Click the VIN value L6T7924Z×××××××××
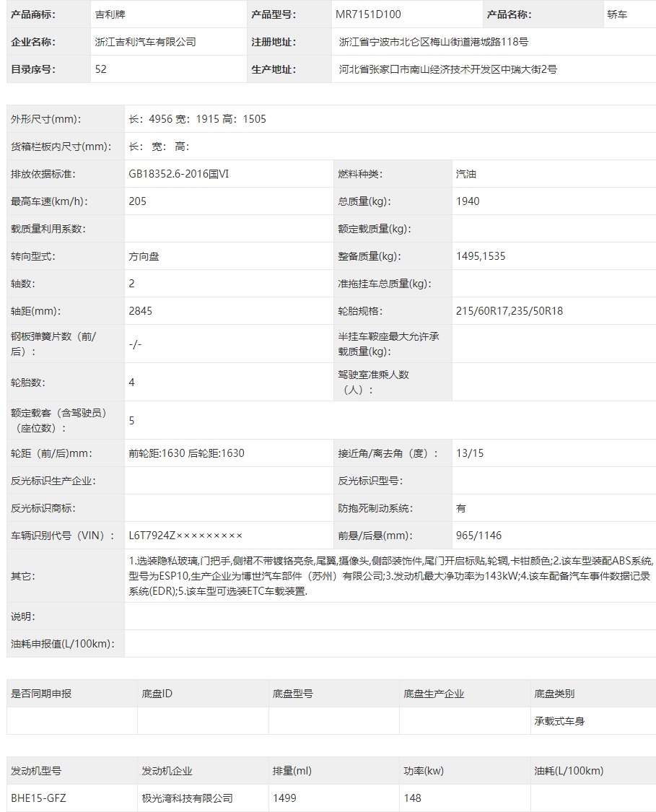The width and height of the screenshot is (656, 812). 185,536
